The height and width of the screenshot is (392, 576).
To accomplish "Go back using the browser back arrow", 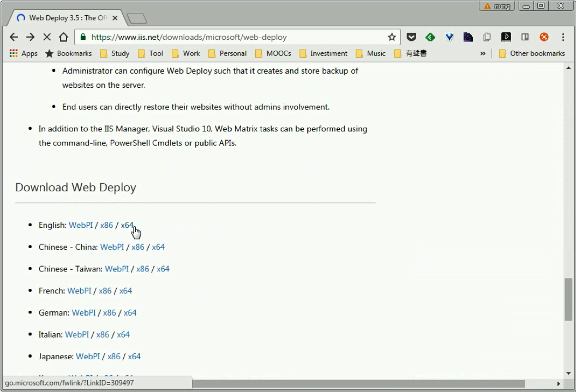I will (14, 37).
